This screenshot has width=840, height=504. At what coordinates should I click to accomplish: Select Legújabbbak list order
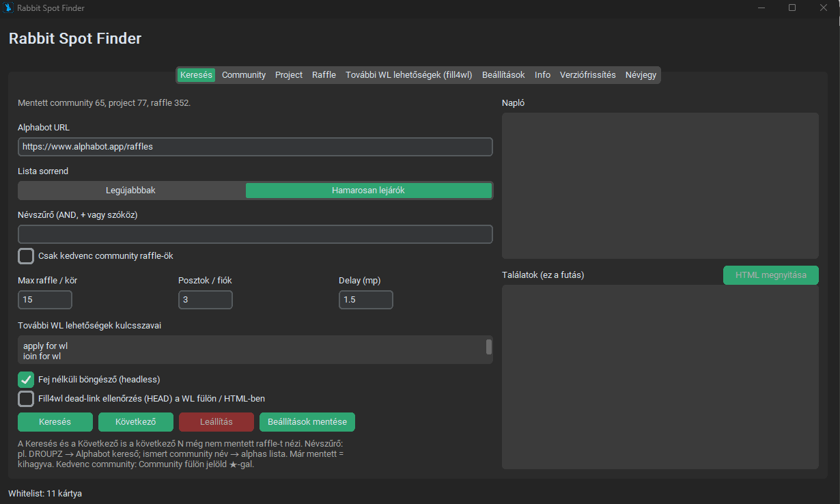coord(131,191)
